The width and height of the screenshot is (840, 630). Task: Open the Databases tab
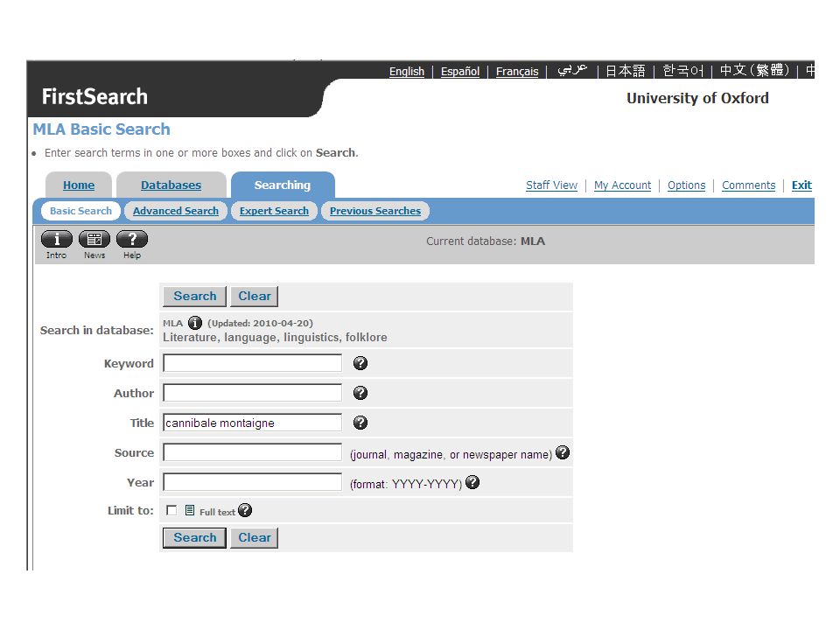click(x=171, y=185)
